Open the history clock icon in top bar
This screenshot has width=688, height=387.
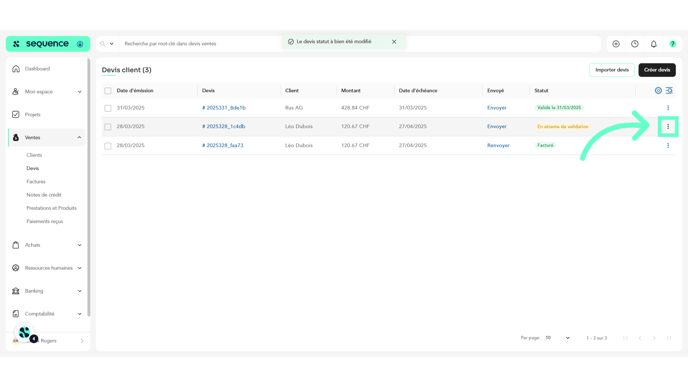(x=634, y=44)
